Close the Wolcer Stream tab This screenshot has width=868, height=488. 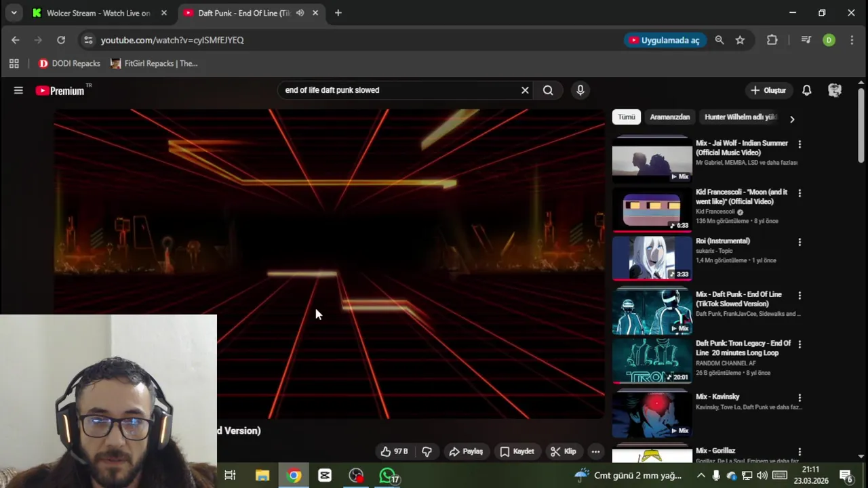[164, 13]
